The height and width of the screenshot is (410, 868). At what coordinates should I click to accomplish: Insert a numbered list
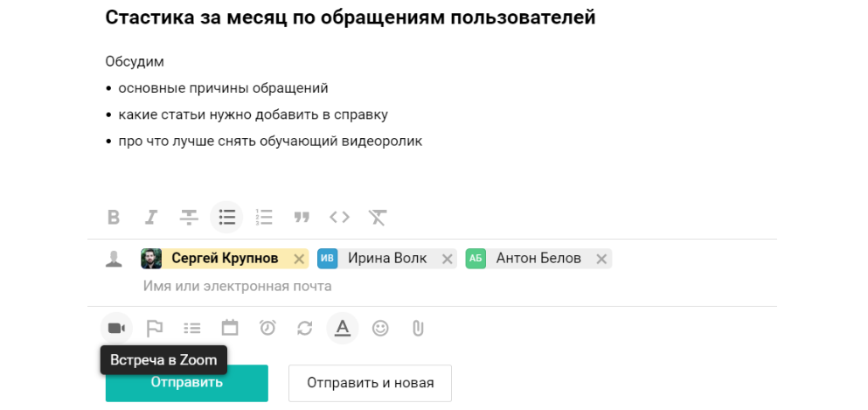[264, 217]
